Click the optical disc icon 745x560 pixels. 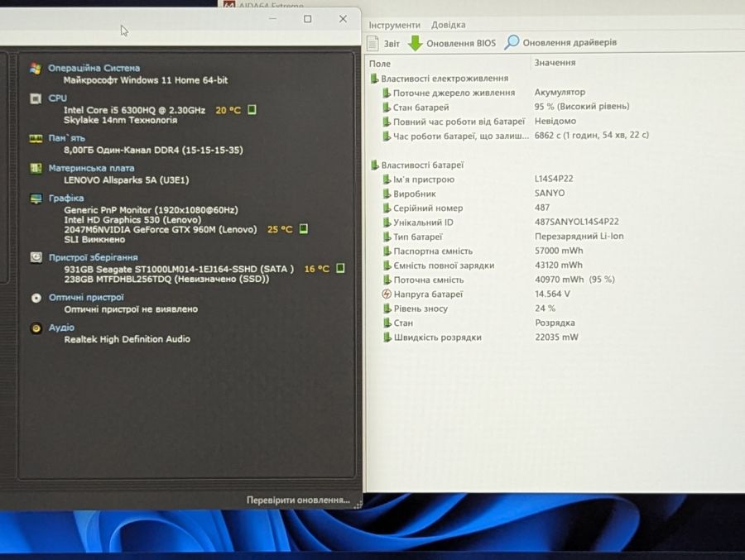36,298
